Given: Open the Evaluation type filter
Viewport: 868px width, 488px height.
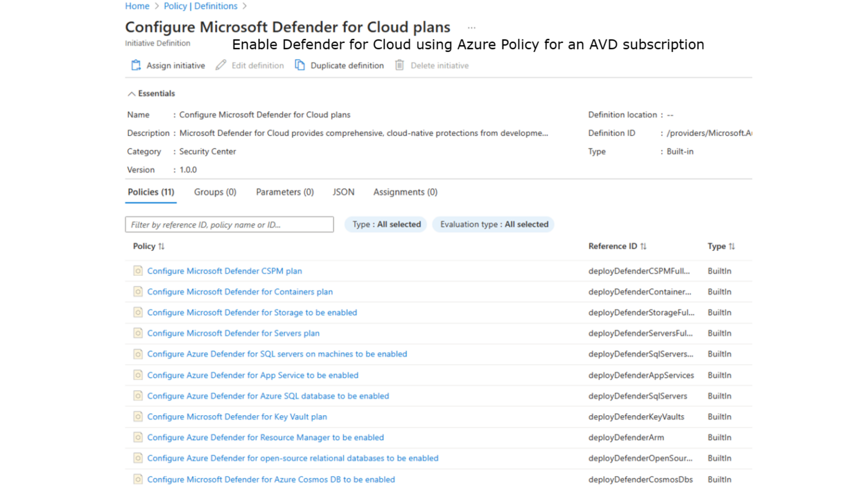Looking at the screenshot, I should pos(493,224).
